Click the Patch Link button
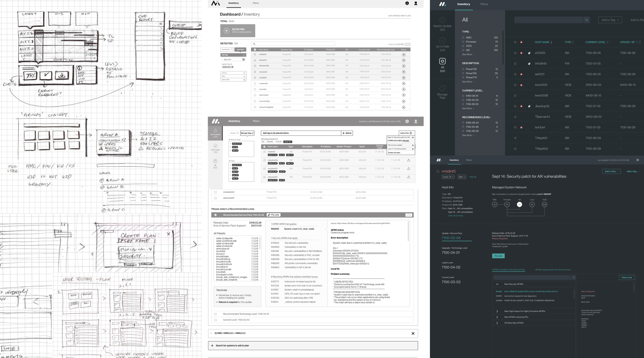This screenshot has width=644, height=358. [626, 277]
